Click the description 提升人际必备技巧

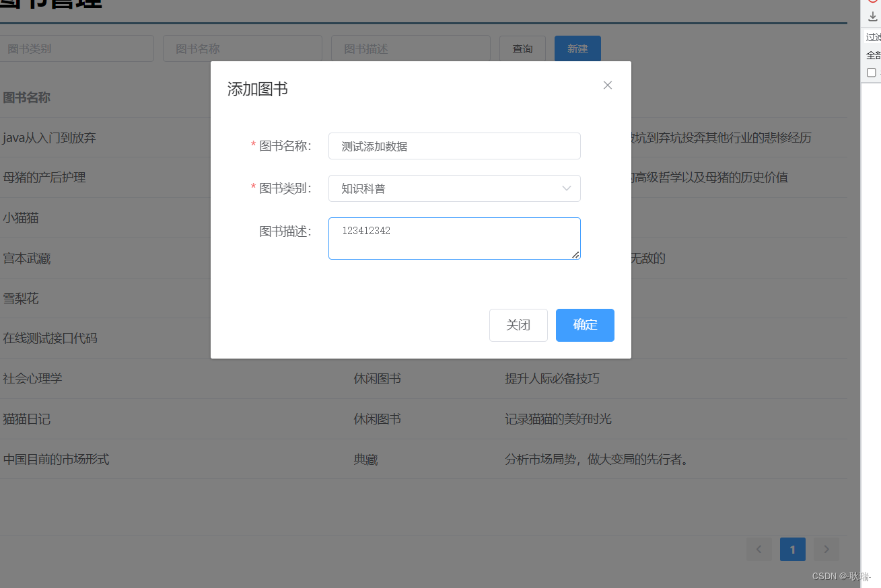point(553,379)
